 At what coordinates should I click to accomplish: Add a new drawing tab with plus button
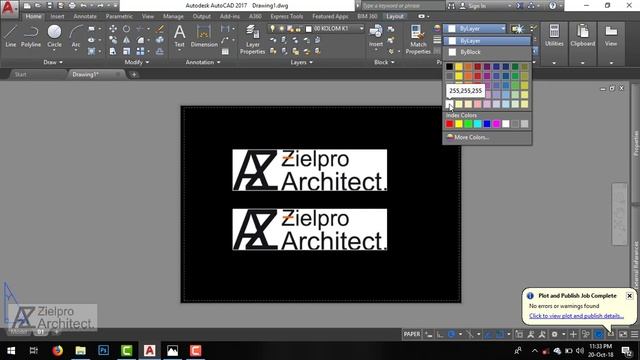pyautogui.click(x=134, y=74)
